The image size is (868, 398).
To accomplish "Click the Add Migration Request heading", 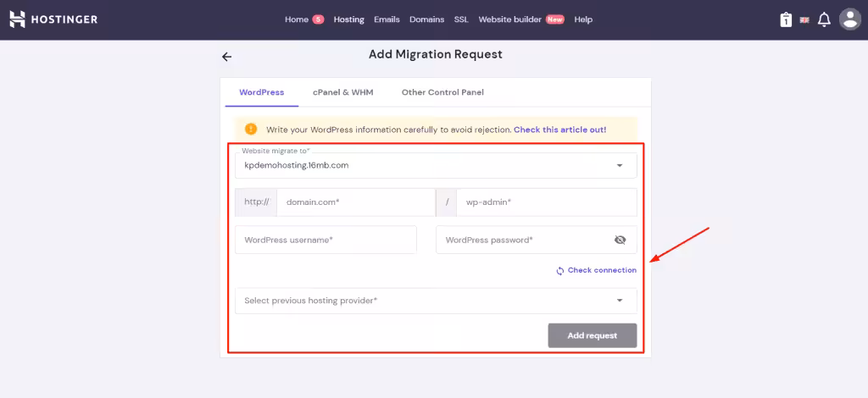I will [435, 54].
